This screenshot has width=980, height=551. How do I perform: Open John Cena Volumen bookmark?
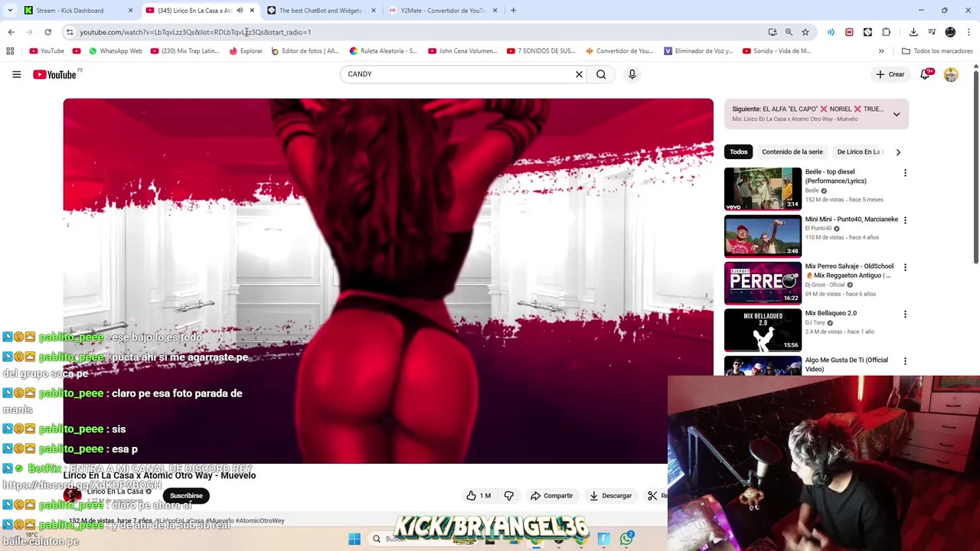click(462, 51)
